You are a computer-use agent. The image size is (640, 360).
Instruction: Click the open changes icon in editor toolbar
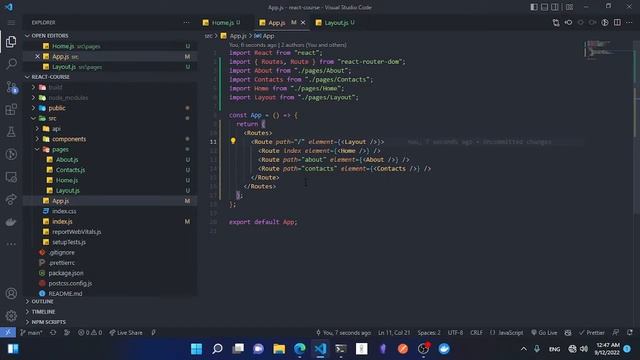[556, 22]
